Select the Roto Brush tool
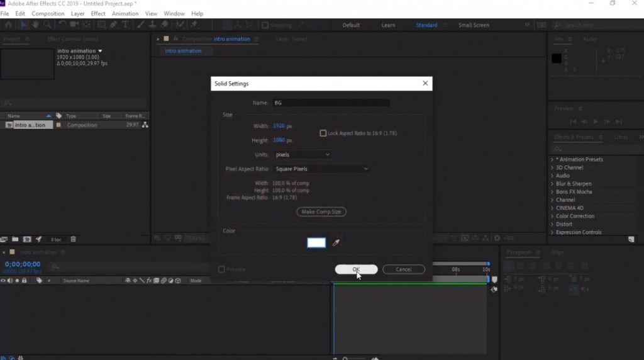Viewport: 644px width, 360px height. coord(179,25)
